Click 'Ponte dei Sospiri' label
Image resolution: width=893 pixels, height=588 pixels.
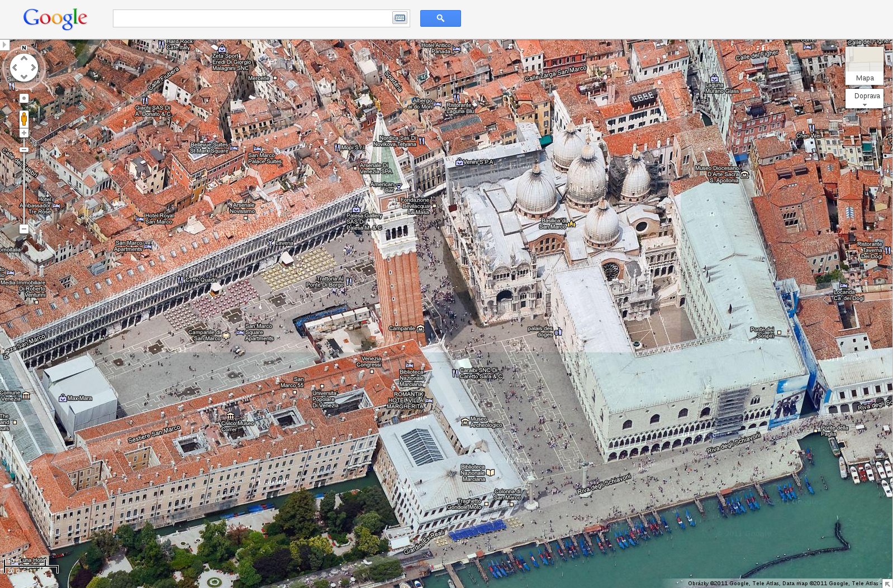(762, 332)
